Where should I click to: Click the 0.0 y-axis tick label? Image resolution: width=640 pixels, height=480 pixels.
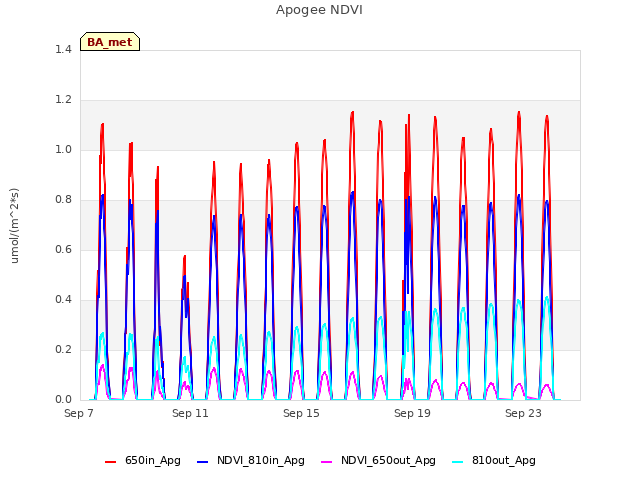(x=63, y=400)
